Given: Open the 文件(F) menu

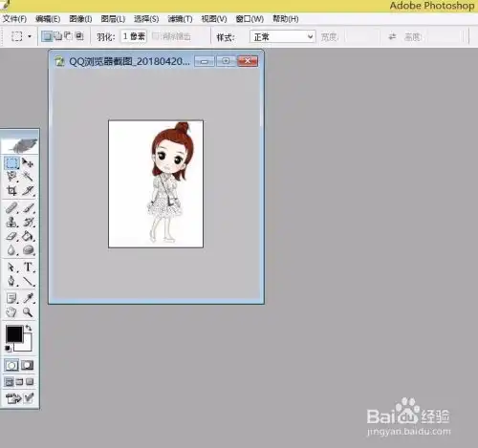Looking at the screenshot, I should coord(14,19).
